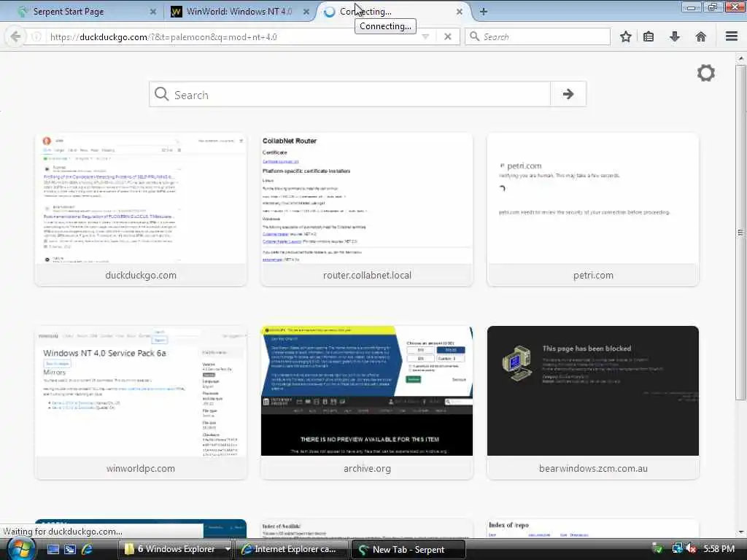Open the downloads arrow icon

click(x=675, y=36)
